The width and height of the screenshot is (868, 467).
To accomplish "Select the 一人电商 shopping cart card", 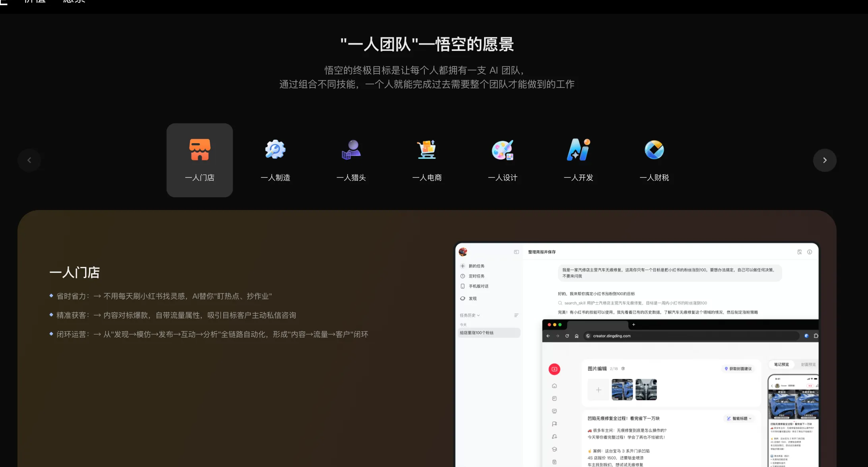I will pyautogui.click(x=427, y=160).
